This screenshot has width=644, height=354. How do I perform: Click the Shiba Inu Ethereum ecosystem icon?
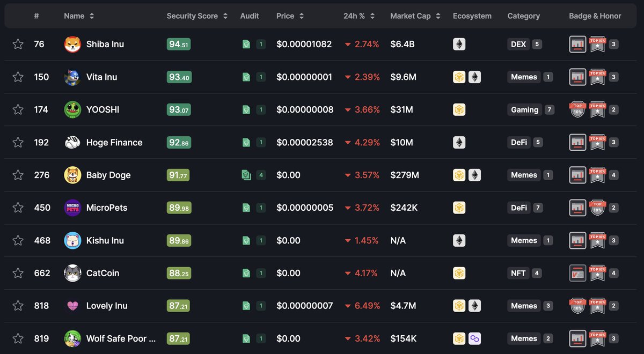[459, 44]
